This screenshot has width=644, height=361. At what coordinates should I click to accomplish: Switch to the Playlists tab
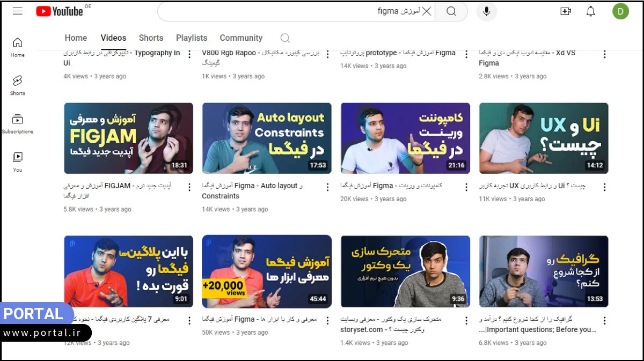tap(191, 38)
